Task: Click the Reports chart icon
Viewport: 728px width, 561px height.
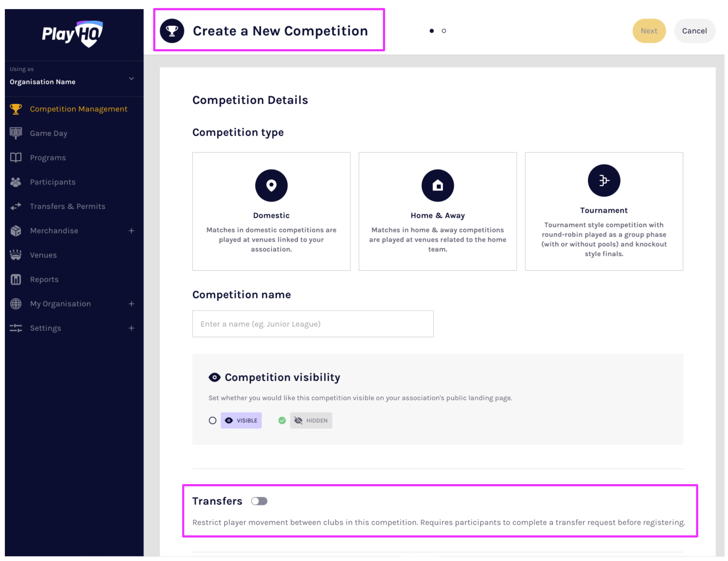Action: pos(16,279)
